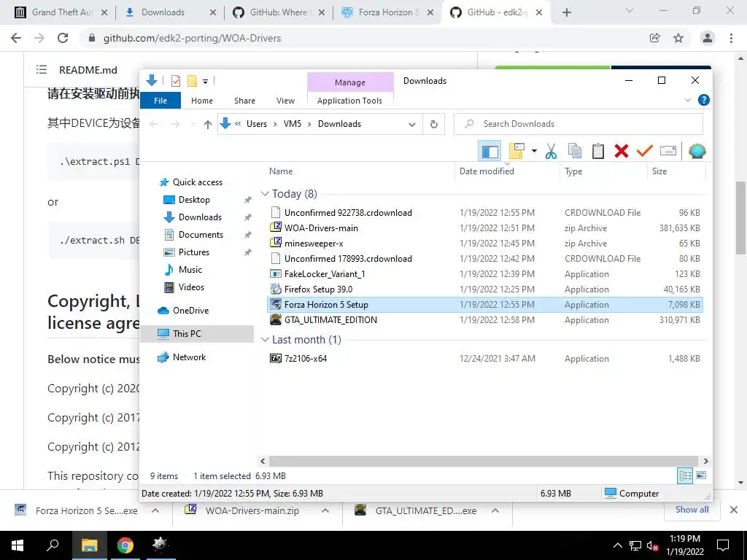Image resolution: width=747 pixels, height=560 pixels.
Task: Open README table of contents icon
Action: tap(42, 69)
